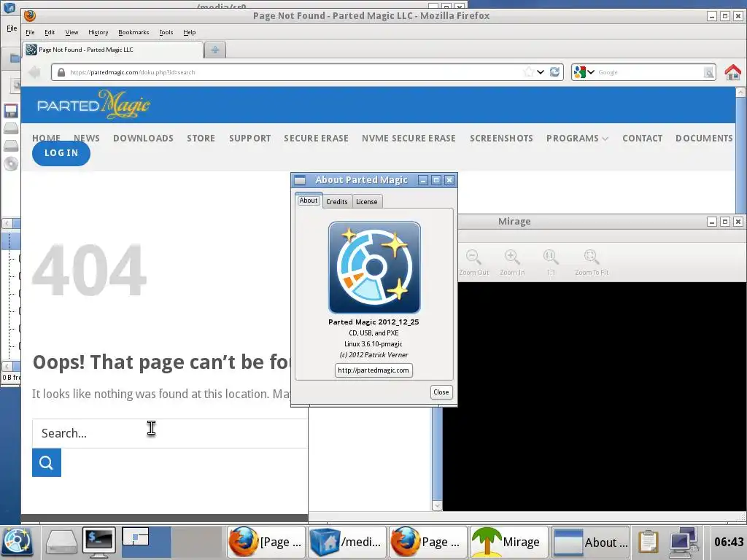The image size is (747, 560).
Task: Click the bookmark star in the URL bar
Action: pyautogui.click(x=528, y=72)
